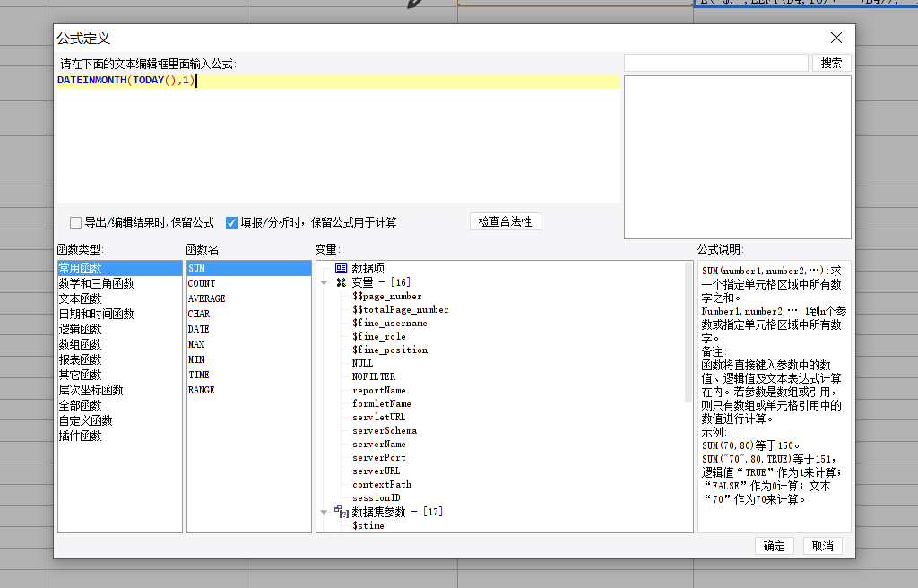This screenshot has width=918, height=588.
Task: Close the 公式定义 dialog with X
Action: point(836,38)
